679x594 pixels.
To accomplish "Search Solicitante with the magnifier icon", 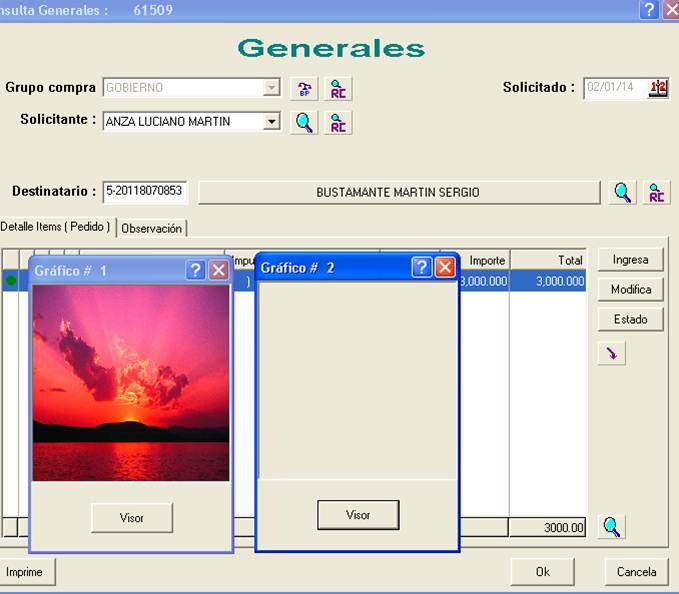I will point(304,123).
